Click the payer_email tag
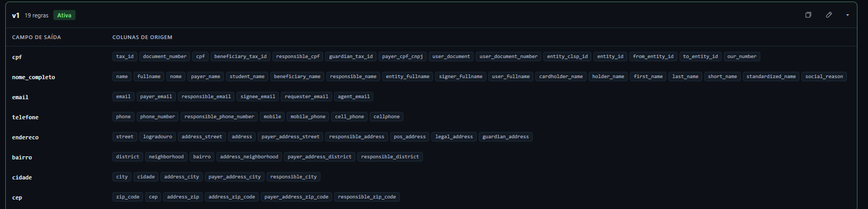The width and height of the screenshot is (868, 209). 156,97
